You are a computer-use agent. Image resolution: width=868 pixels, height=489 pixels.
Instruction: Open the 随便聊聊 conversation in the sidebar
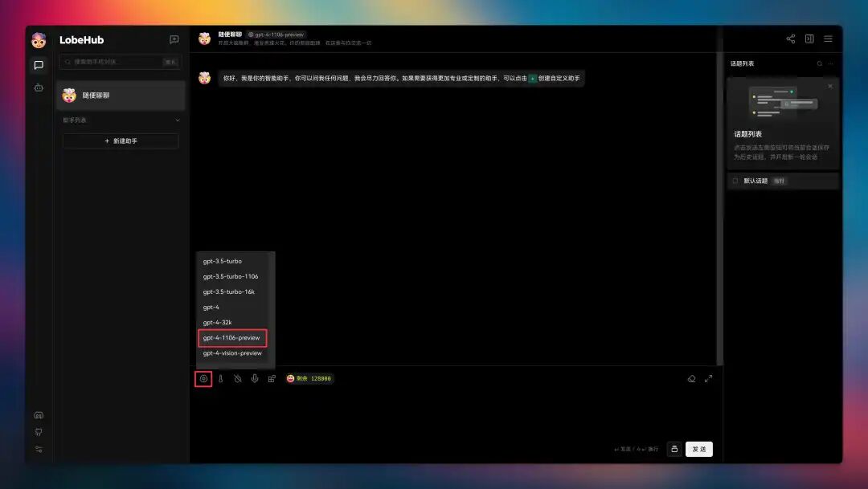click(x=121, y=95)
